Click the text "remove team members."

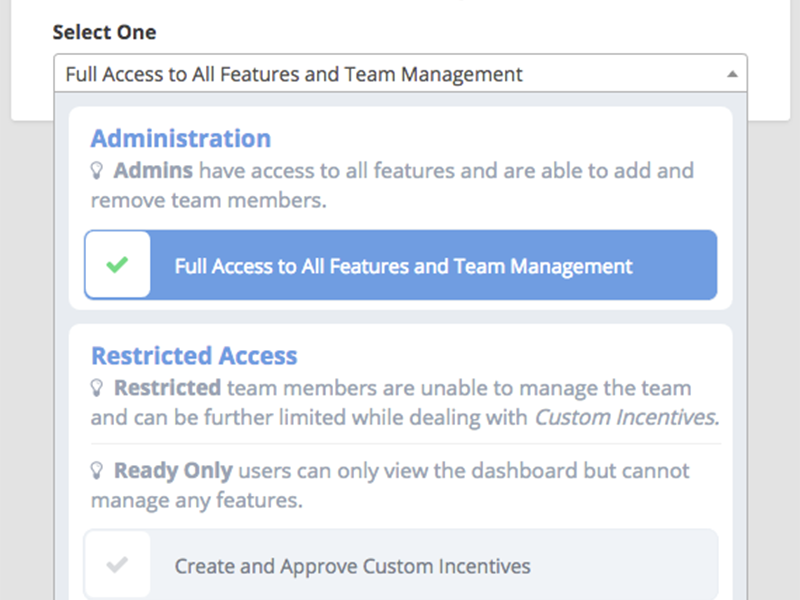(208, 199)
